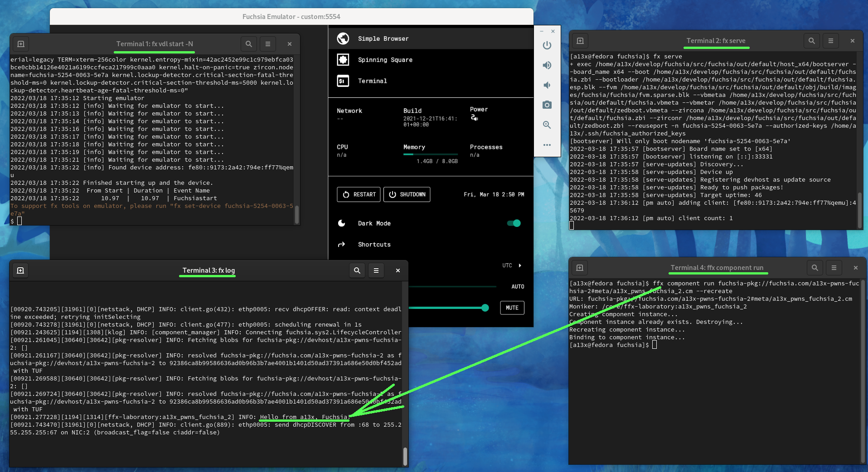Toggle the AUTO brightness setting
Viewport: 868px width, 472px height.
(x=518, y=286)
